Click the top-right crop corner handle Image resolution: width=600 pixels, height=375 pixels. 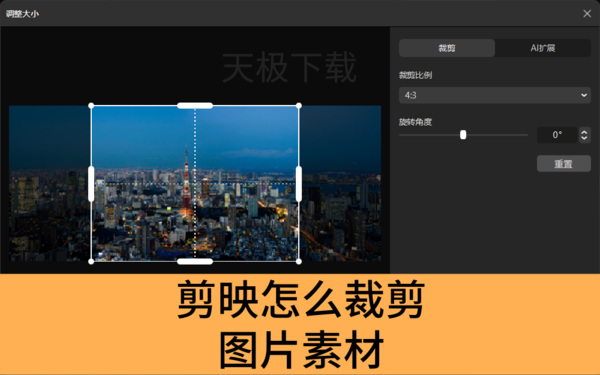tap(299, 106)
